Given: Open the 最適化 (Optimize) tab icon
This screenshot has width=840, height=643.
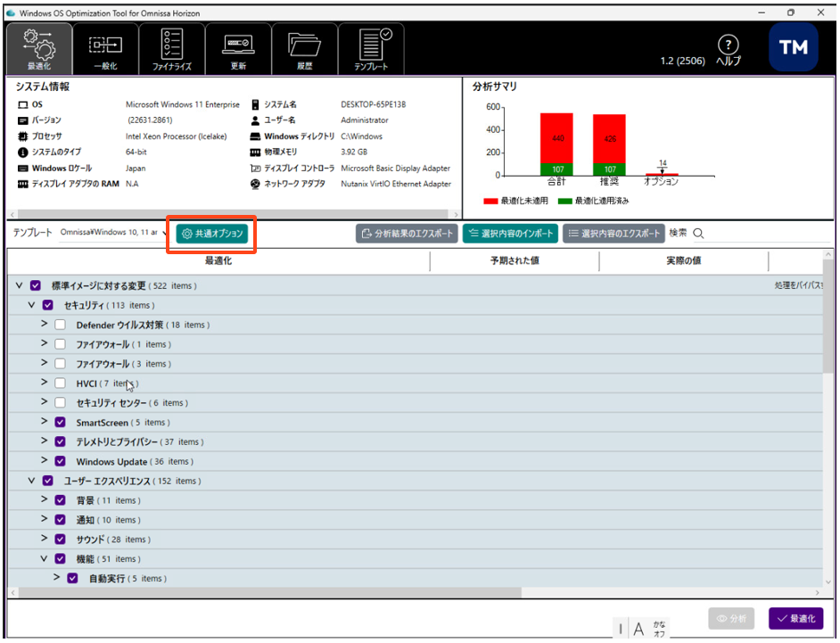Looking at the screenshot, I should coord(38,48).
